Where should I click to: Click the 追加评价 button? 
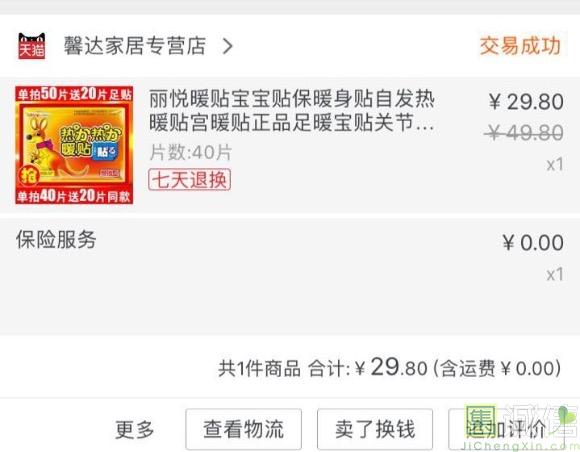[x=506, y=429]
